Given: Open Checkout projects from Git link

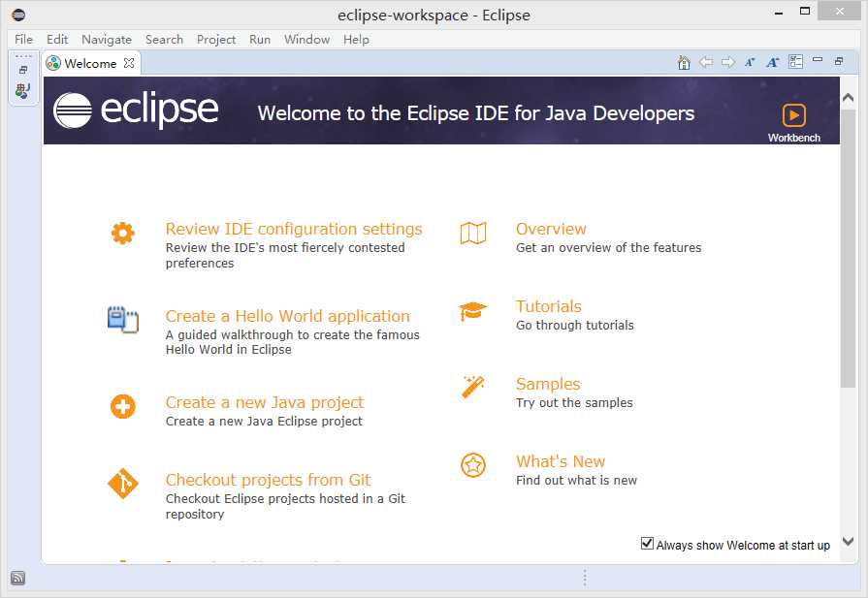Looking at the screenshot, I should 268,480.
